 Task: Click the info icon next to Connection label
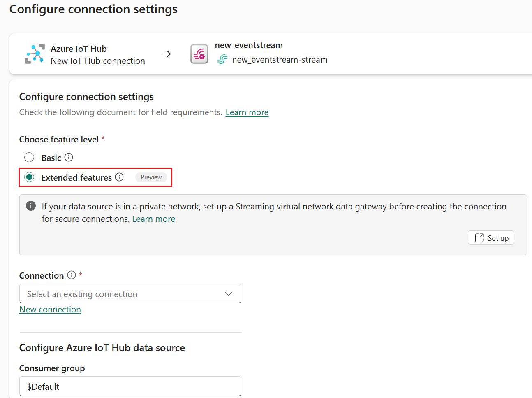pyautogui.click(x=72, y=275)
